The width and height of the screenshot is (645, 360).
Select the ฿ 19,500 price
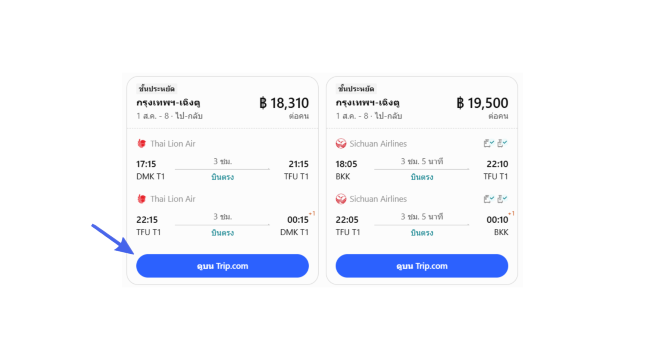[483, 103]
